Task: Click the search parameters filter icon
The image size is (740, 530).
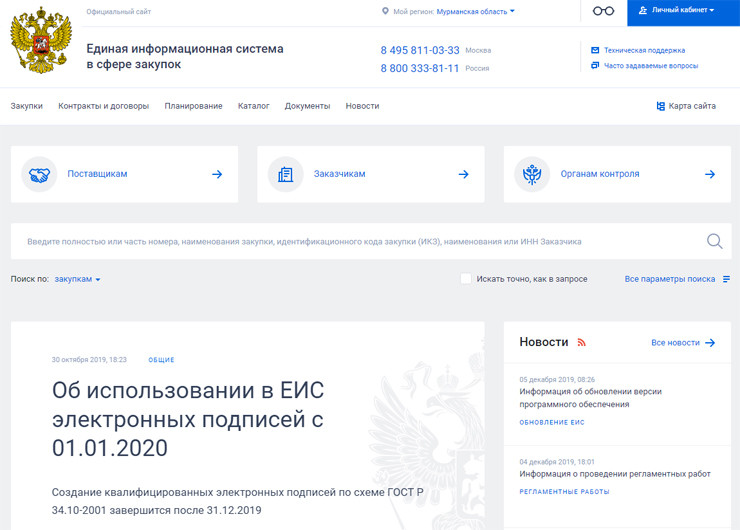Action: (727, 279)
